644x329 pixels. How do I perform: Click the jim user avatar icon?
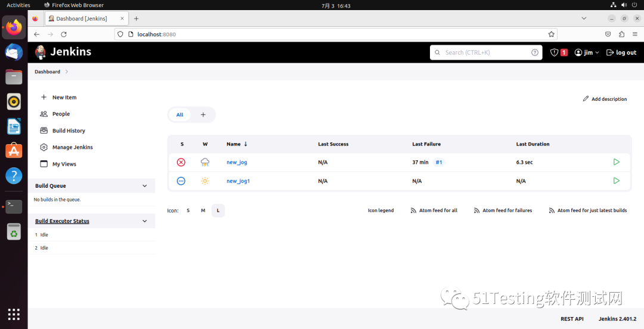tap(578, 52)
